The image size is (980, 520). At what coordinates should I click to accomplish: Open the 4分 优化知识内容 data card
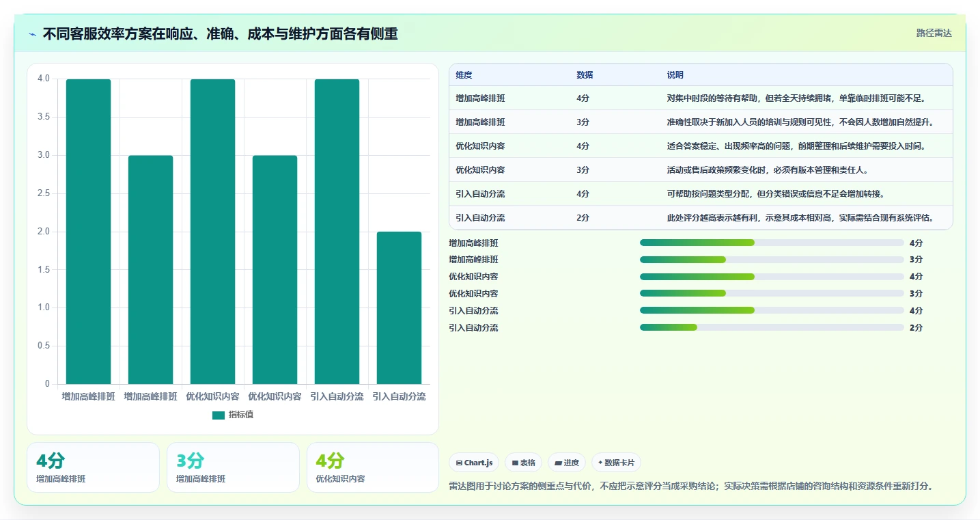click(x=373, y=467)
